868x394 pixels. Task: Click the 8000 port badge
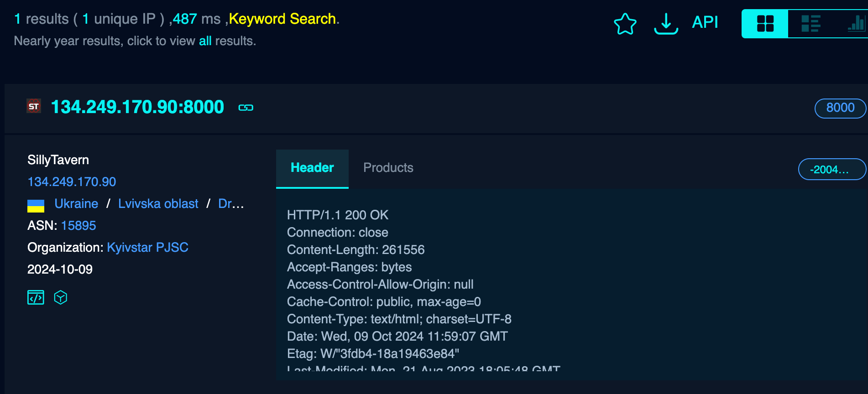tap(840, 108)
